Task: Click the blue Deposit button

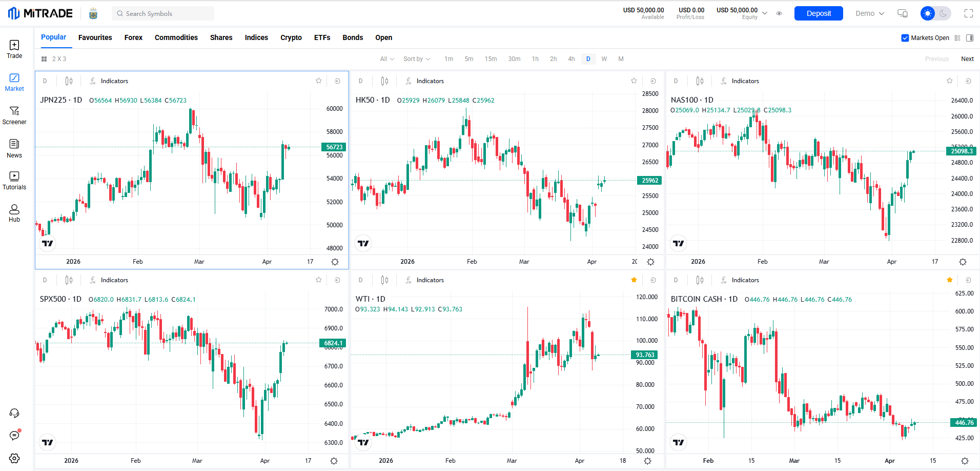Action: [818, 14]
